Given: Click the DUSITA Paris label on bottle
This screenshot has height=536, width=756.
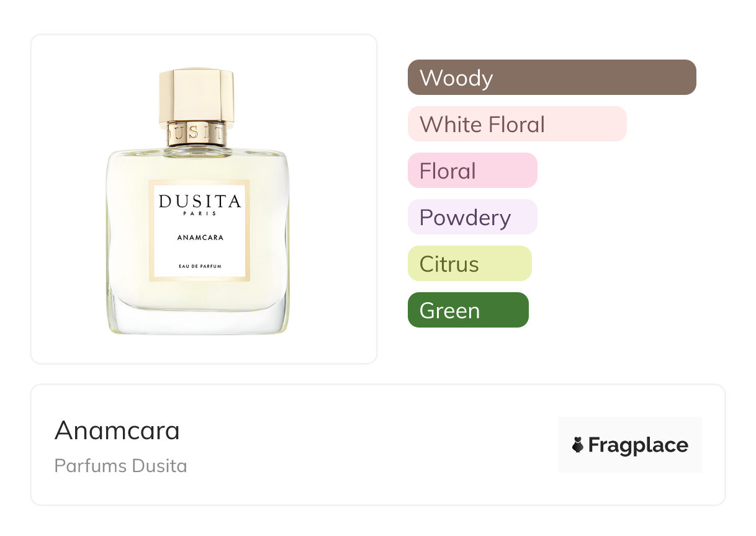Looking at the screenshot, I should 200,204.
